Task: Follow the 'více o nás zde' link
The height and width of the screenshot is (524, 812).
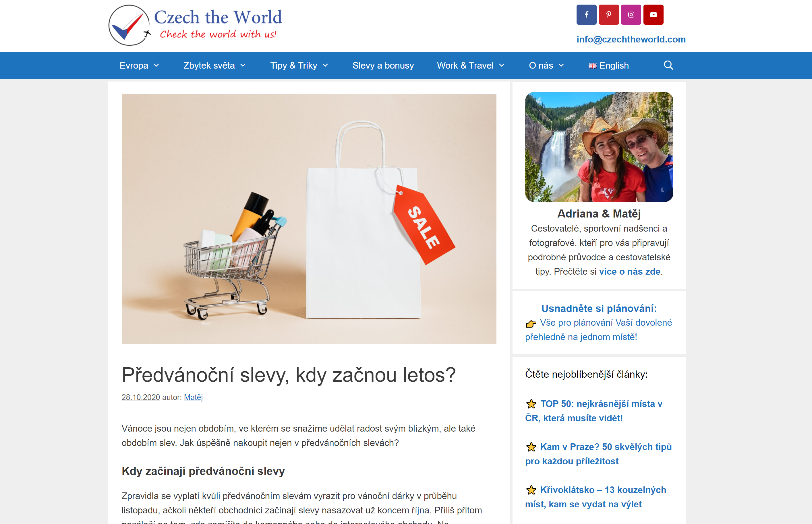Action: pos(629,271)
